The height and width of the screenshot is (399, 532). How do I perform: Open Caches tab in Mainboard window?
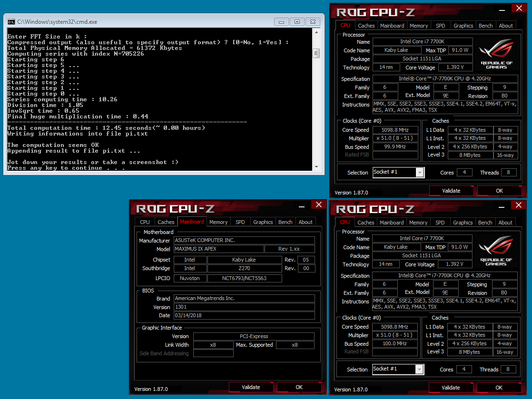(x=166, y=222)
